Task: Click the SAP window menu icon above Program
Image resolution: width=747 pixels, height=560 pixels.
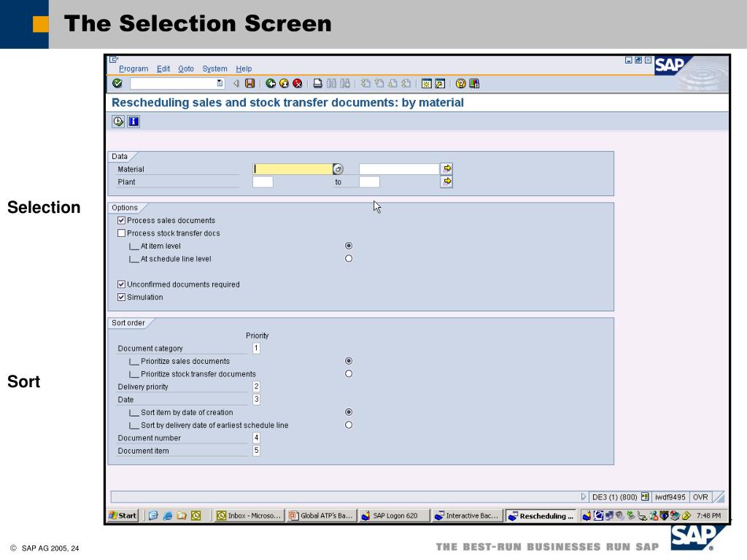Action: [x=114, y=60]
